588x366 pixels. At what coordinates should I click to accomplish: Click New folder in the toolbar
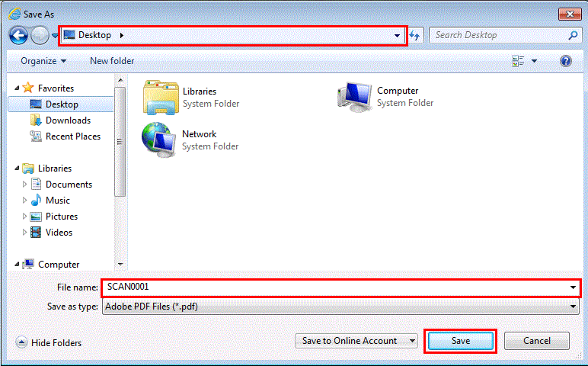tap(112, 60)
